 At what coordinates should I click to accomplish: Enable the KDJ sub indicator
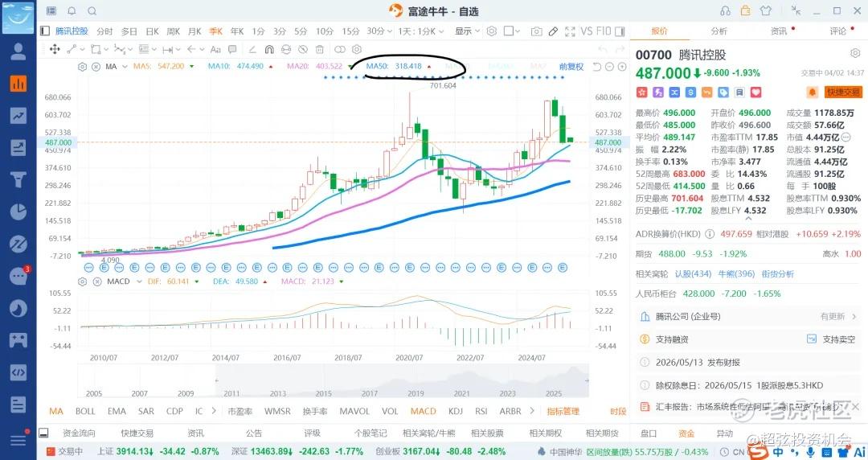(456, 411)
